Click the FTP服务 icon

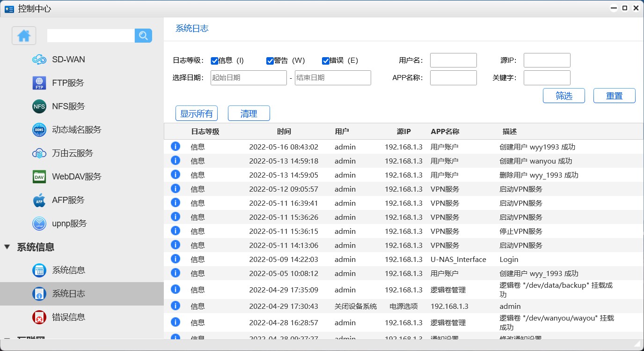pos(39,83)
